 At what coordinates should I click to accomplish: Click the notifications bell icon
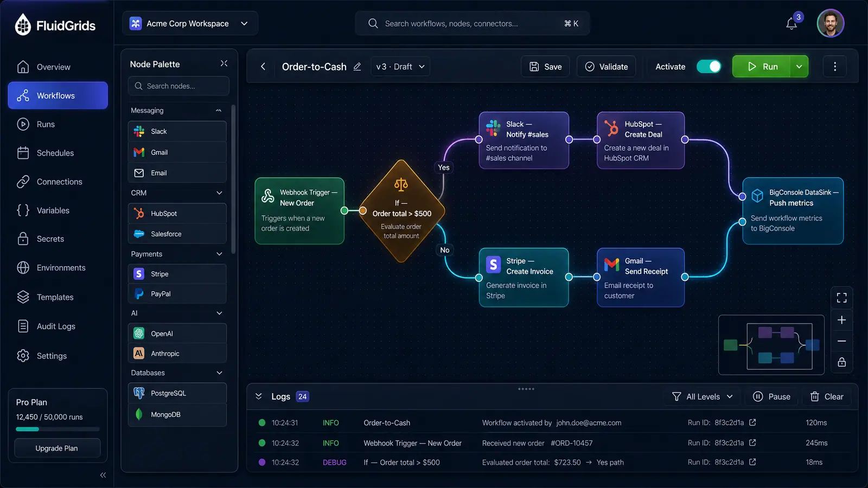[792, 23]
